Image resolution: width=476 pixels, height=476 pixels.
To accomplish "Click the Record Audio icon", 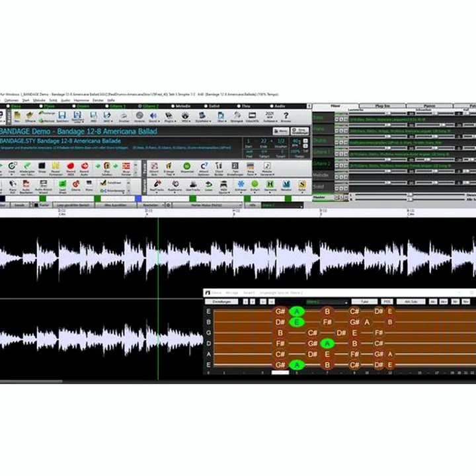I will pos(85,168).
